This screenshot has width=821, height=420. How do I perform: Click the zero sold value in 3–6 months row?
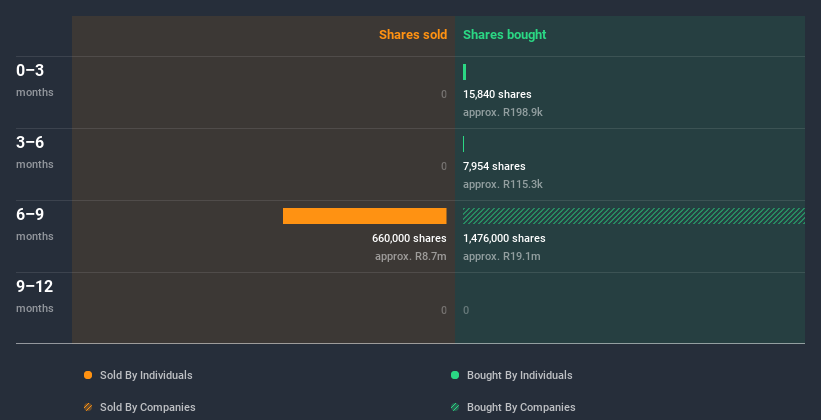(x=443, y=166)
